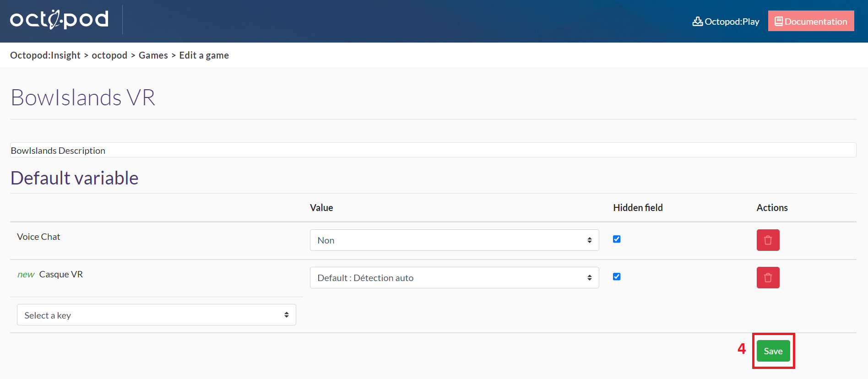Screen dimensions: 868x379
Task: Save the game settings
Action: tap(773, 351)
